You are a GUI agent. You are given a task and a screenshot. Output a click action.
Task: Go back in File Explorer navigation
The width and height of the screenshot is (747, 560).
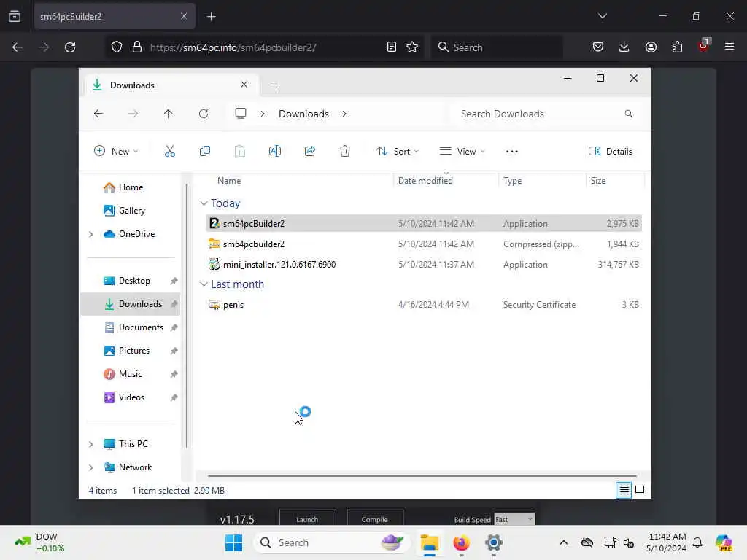[x=98, y=114]
